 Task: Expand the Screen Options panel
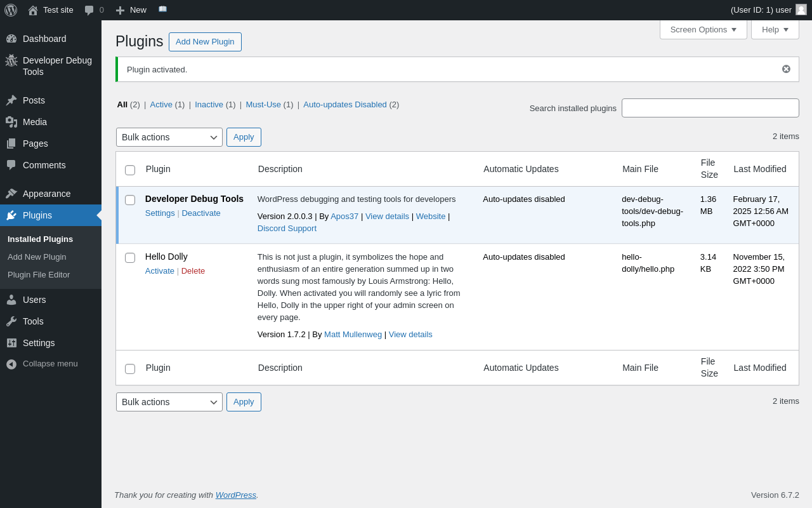pyautogui.click(x=703, y=29)
